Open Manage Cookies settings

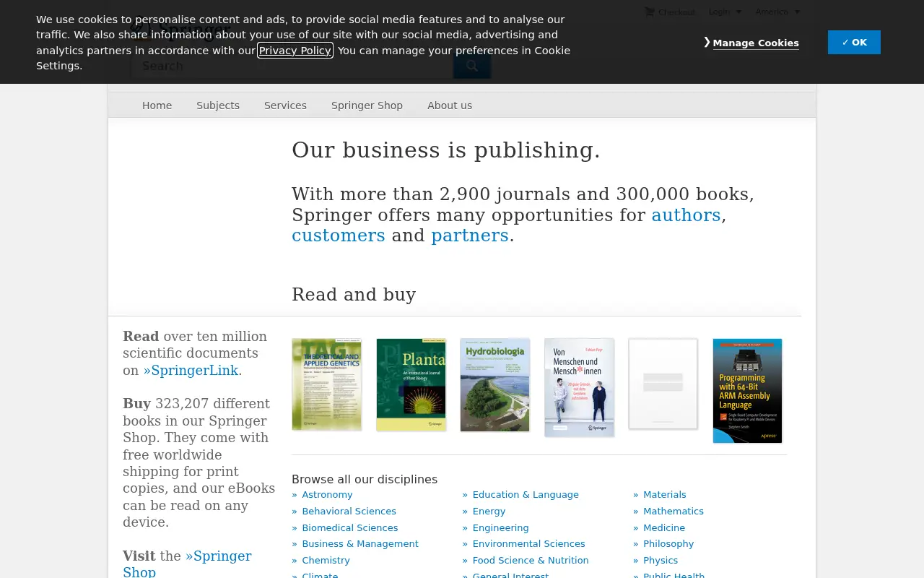tap(755, 43)
